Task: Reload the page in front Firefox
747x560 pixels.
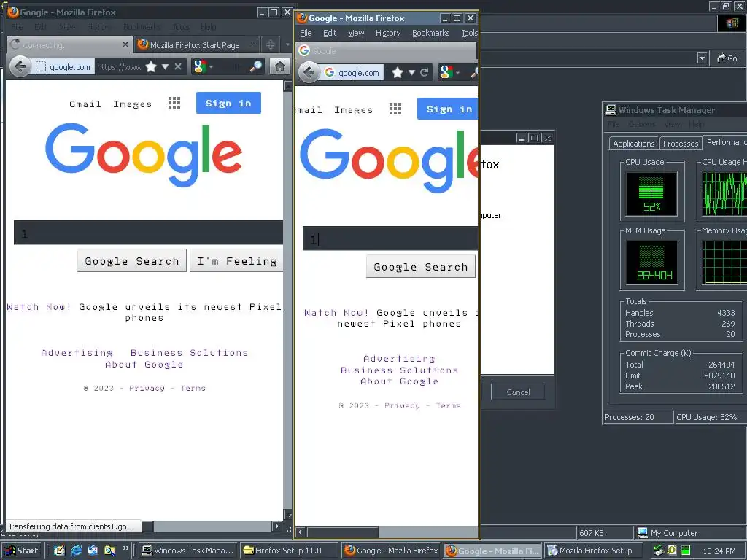Action: (424, 72)
